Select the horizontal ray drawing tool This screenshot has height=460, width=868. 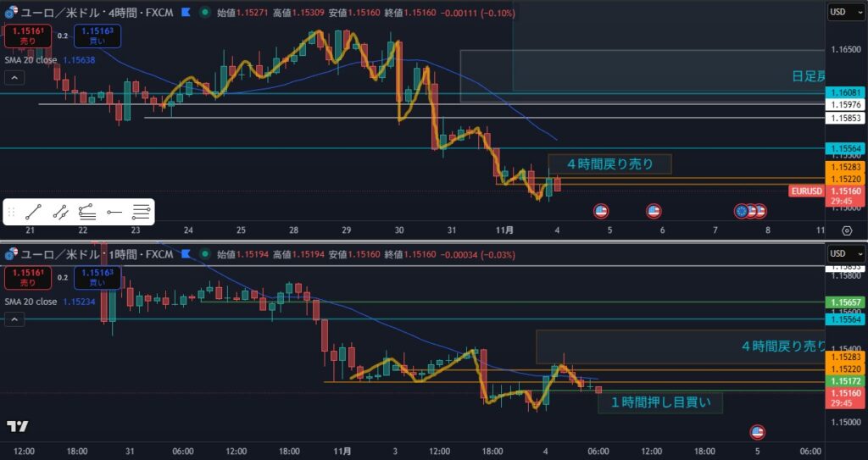tap(114, 212)
